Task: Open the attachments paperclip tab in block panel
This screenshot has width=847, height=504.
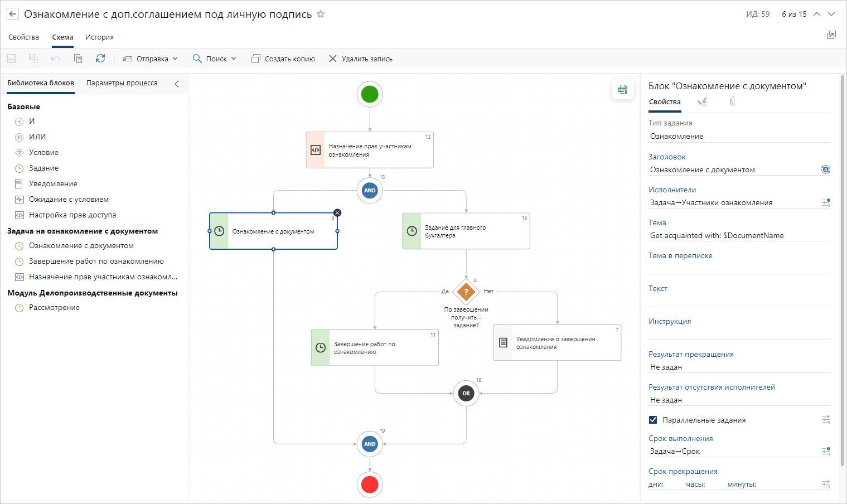Action: tap(732, 101)
